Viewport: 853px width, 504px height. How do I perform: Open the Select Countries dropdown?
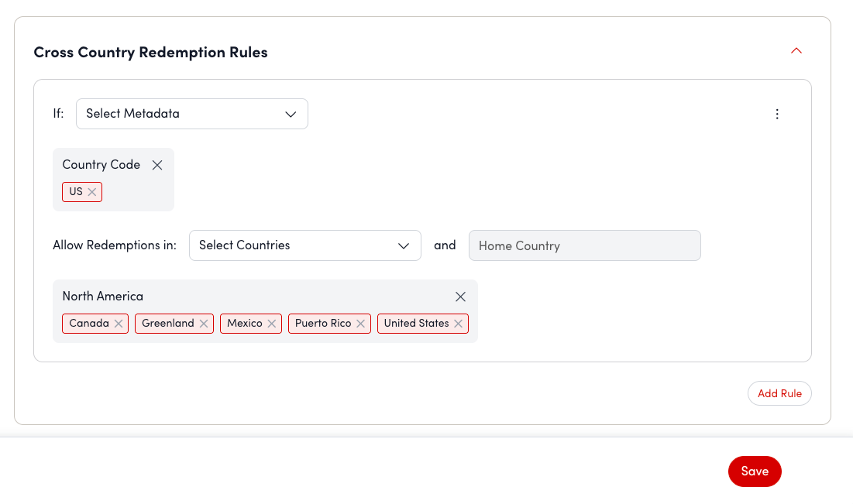tap(304, 245)
